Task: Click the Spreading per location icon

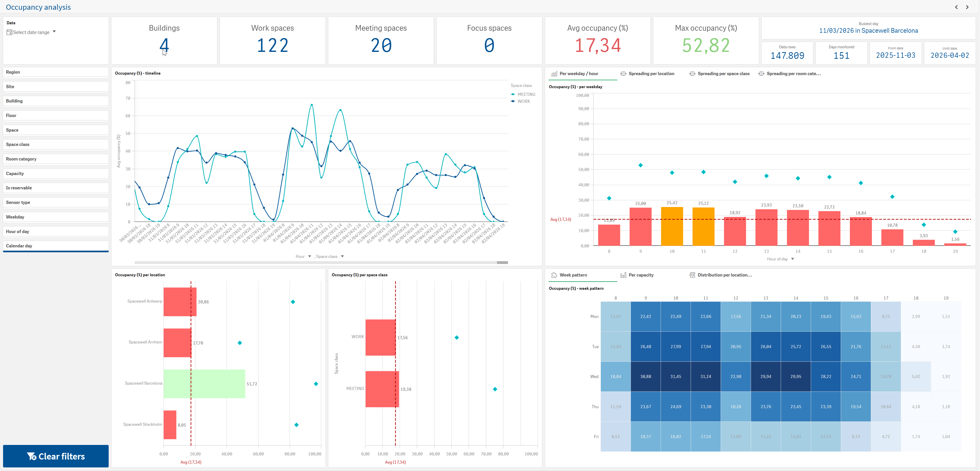Action: 623,74
